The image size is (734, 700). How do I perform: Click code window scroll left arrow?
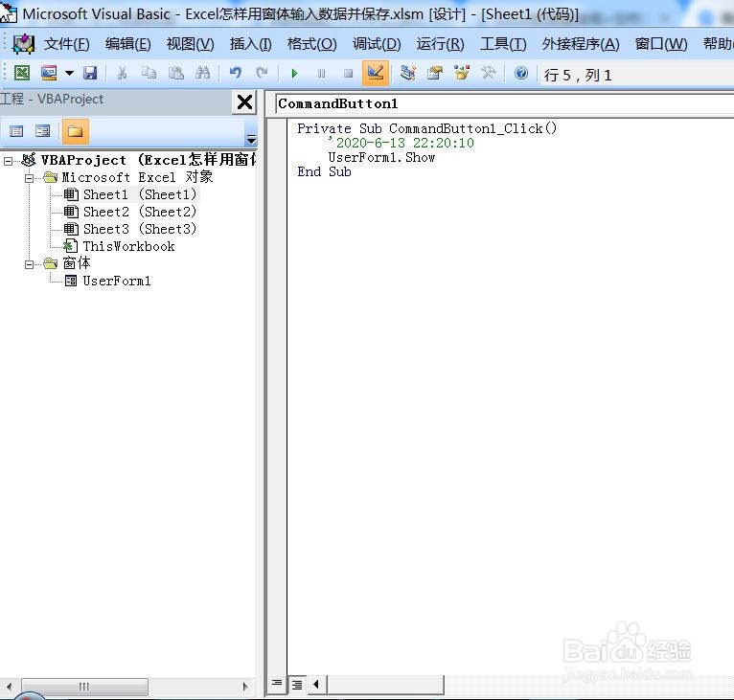(316, 685)
